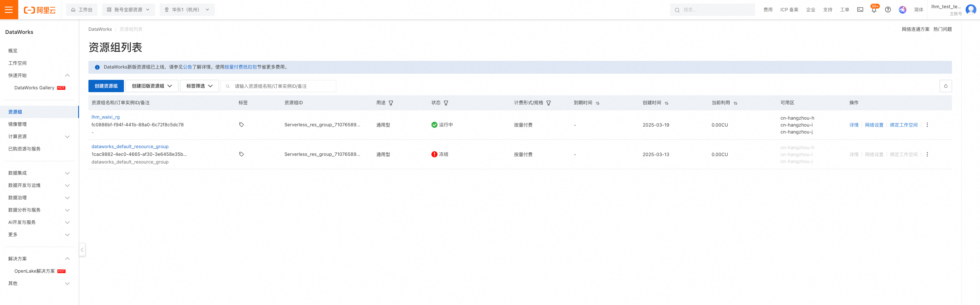This screenshot has height=305, width=980.
Task: Open ICP 备案 top menu
Action: coord(789,10)
